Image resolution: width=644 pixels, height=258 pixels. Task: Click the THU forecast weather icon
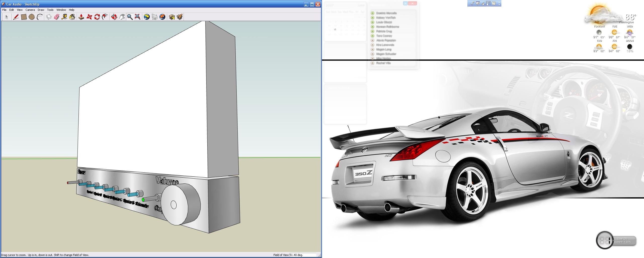point(599,47)
